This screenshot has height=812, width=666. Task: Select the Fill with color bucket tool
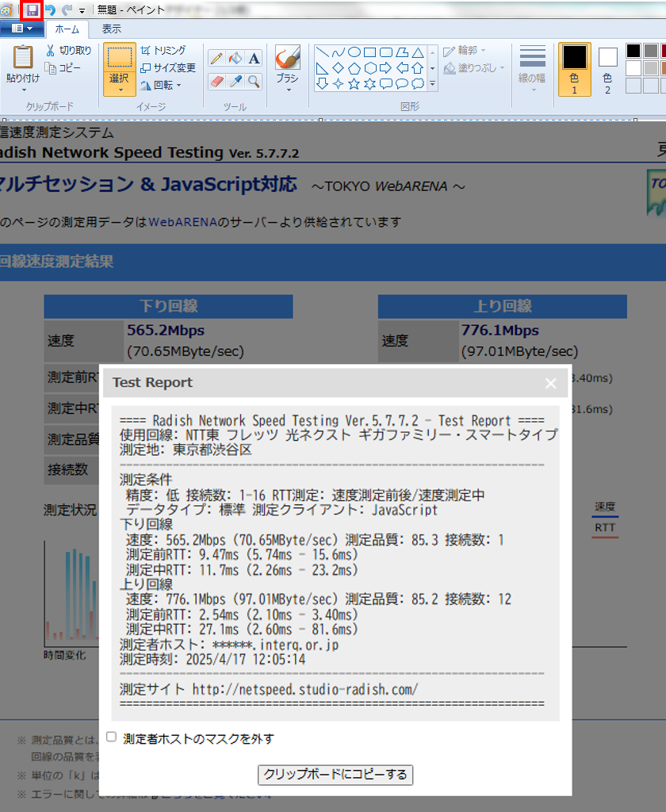click(x=235, y=59)
